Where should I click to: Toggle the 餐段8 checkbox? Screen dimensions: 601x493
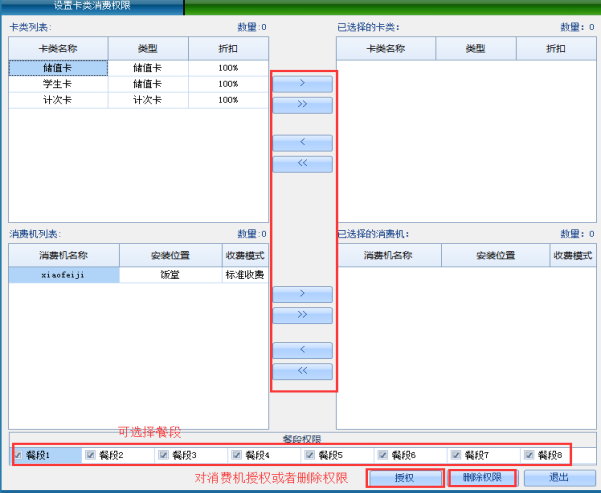coord(529,455)
